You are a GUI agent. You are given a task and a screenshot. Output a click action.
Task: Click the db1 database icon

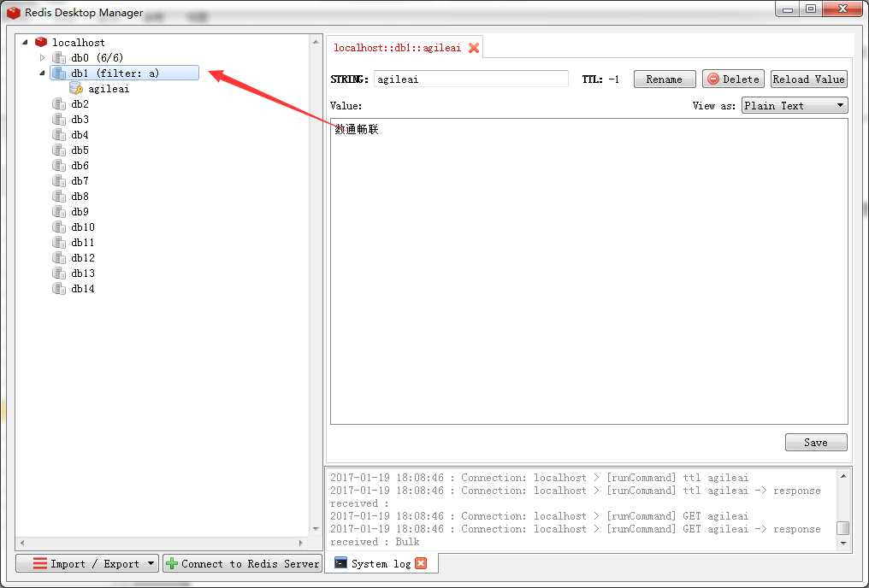[59, 73]
